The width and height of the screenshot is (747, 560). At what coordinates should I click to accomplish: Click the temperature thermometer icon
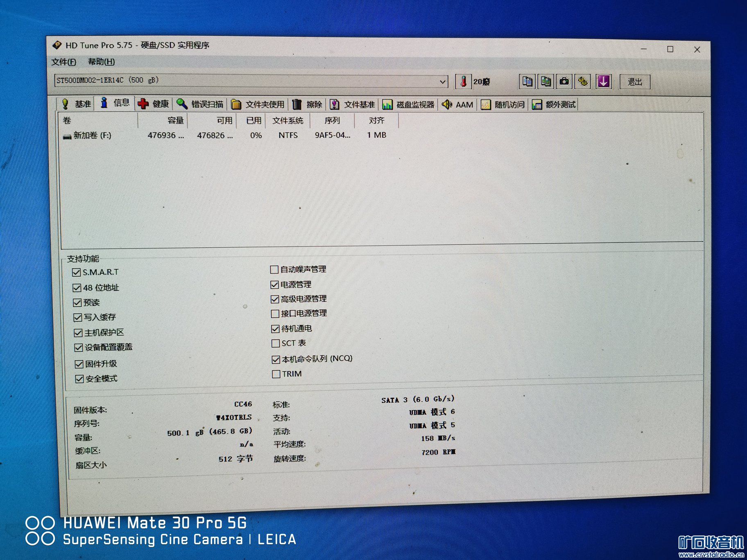point(463,81)
